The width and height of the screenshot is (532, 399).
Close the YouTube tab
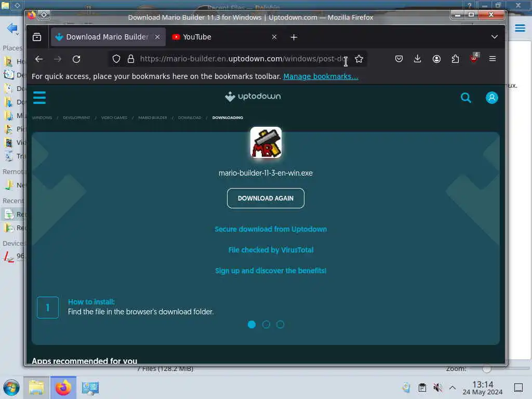pyautogui.click(x=274, y=37)
